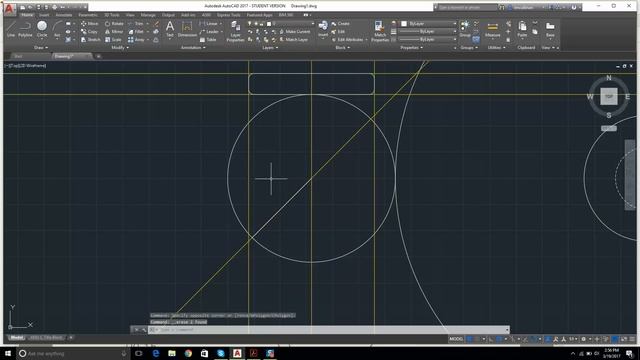This screenshot has height=360, width=640.
Task: Click the Scale tool
Action: click(x=113, y=40)
